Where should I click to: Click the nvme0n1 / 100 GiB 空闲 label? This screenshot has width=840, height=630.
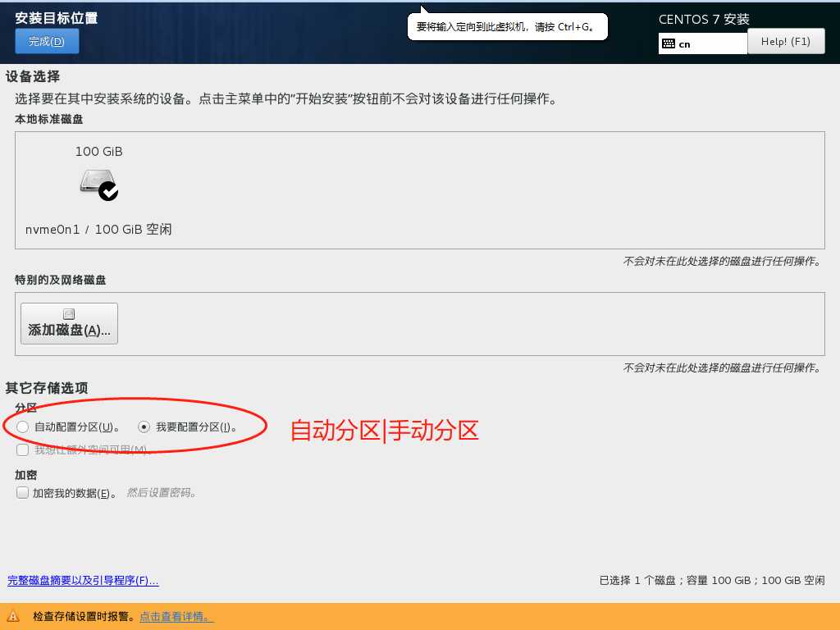(x=98, y=230)
